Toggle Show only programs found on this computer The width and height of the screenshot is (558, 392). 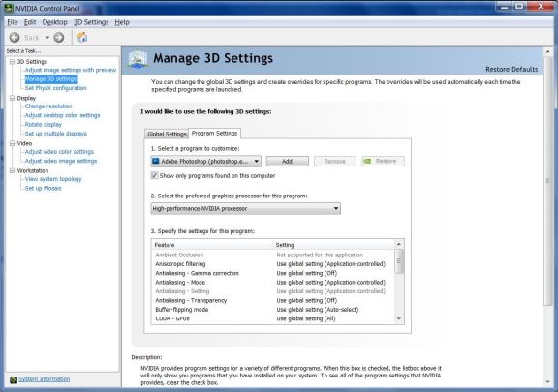pyautogui.click(x=154, y=175)
